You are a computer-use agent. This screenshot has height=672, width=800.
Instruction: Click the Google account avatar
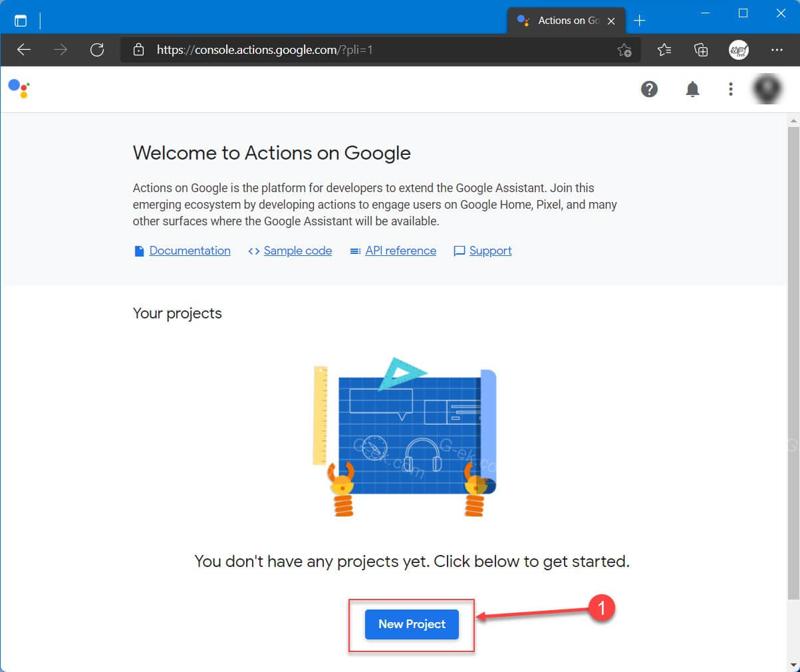(767, 89)
